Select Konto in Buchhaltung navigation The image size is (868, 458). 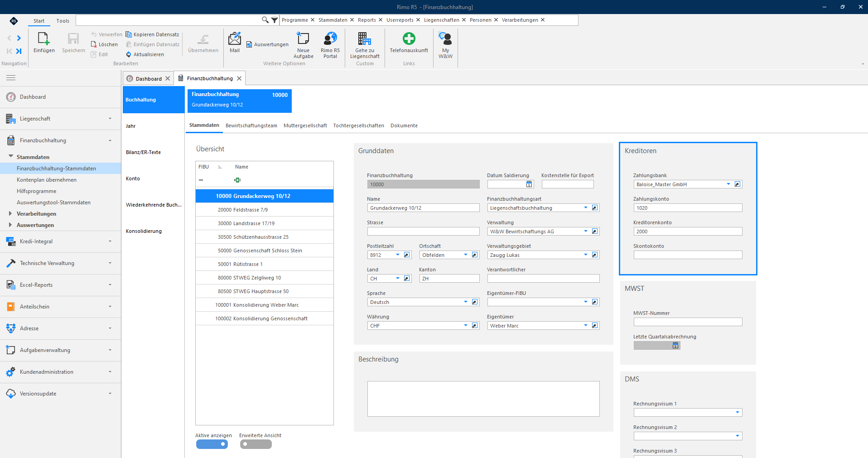133,178
